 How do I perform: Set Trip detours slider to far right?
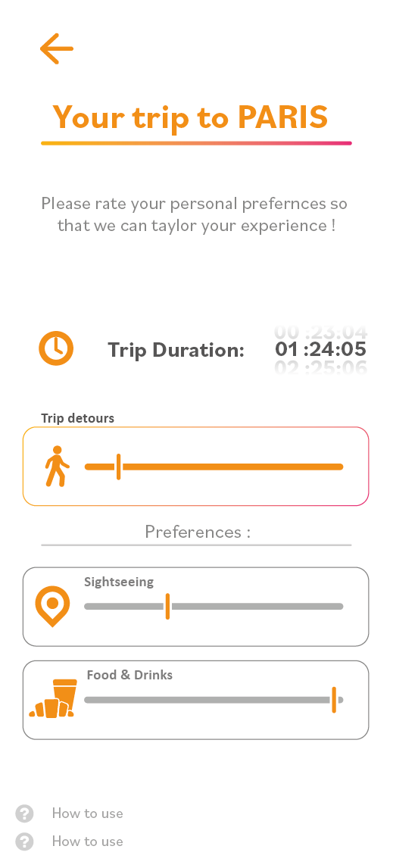(341, 467)
